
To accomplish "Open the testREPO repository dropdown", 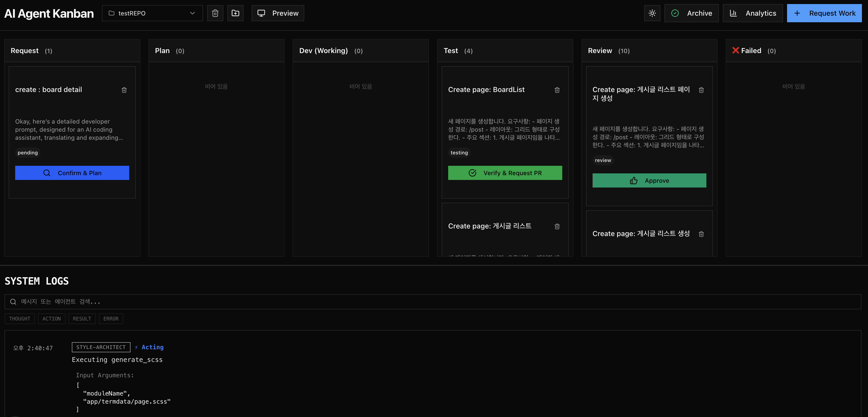I will 152,13.
